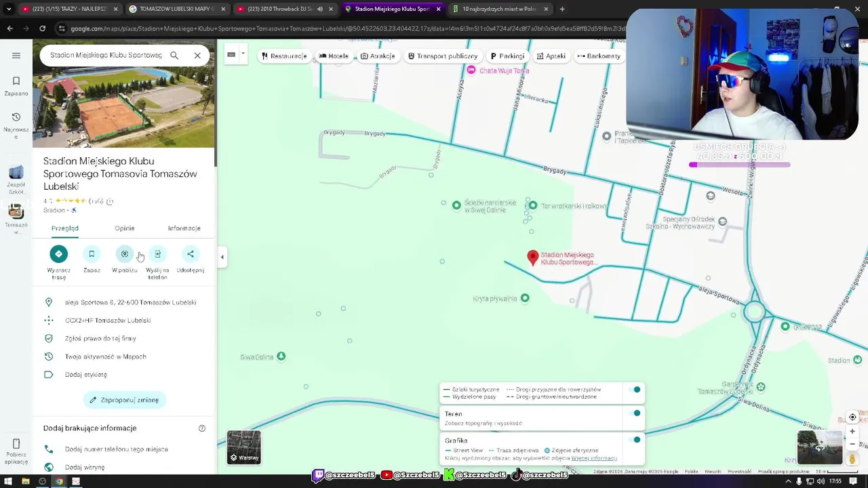Click inside the Maps search field
The image size is (868, 488).
click(106, 56)
